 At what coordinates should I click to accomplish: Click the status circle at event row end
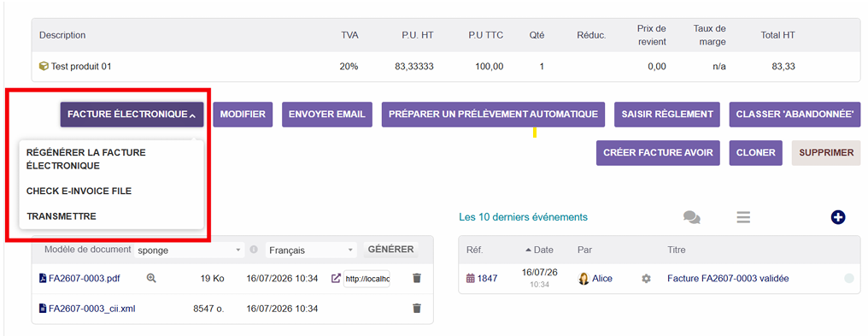click(849, 279)
